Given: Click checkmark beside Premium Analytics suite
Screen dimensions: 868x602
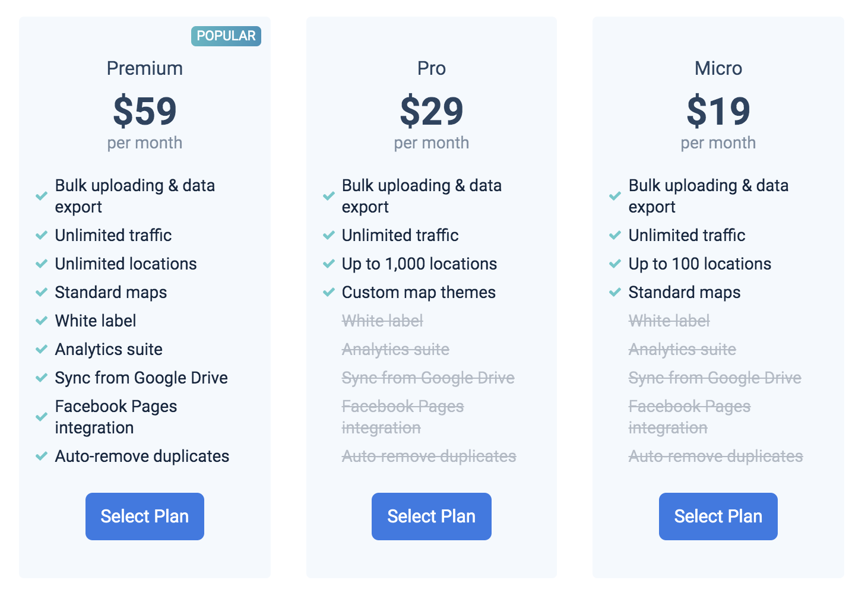Looking at the screenshot, I should click(42, 349).
